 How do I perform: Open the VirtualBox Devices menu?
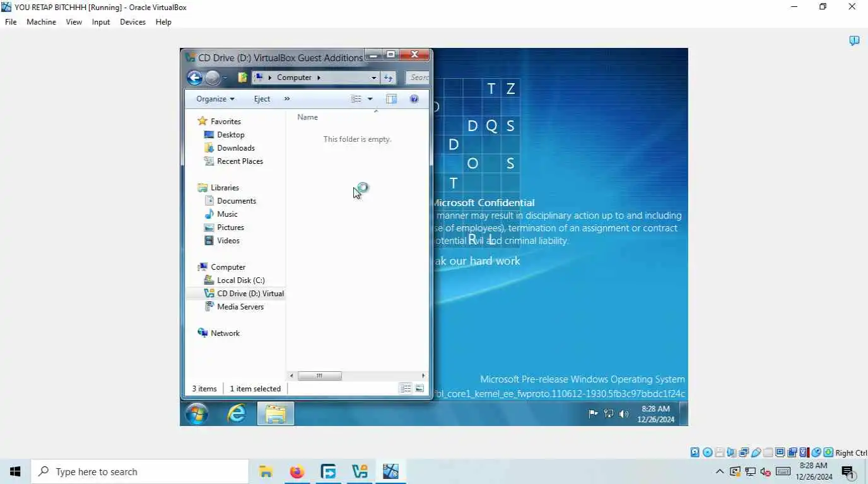point(132,22)
